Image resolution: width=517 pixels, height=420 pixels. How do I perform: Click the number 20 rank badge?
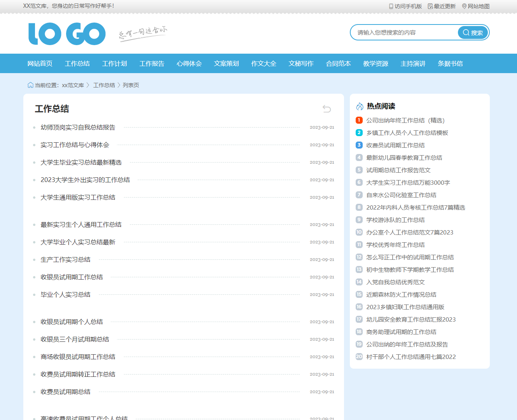click(359, 357)
